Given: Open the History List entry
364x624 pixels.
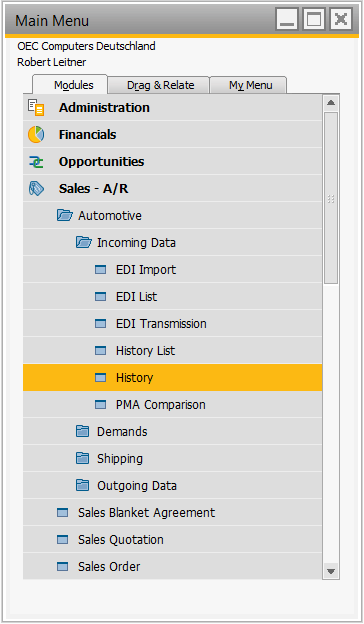Looking at the screenshot, I should click(172, 351).
